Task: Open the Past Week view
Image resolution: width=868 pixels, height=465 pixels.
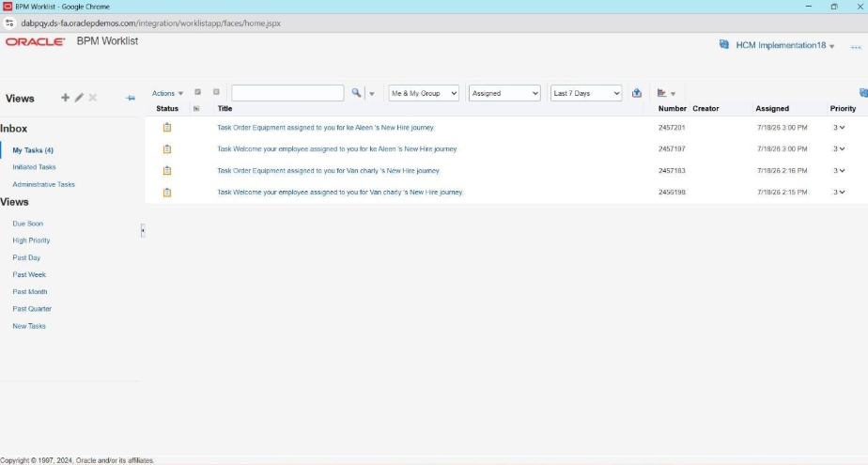Action: tap(29, 274)
